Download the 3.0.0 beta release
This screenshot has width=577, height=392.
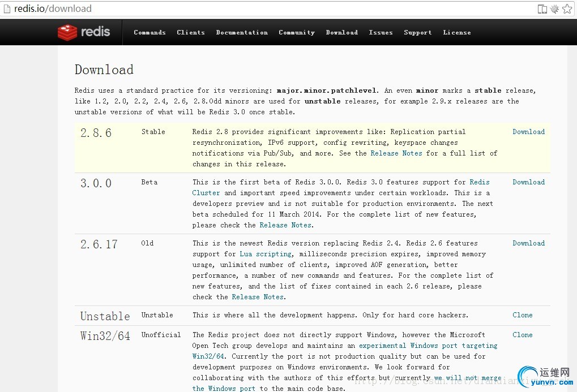[528, 182]
